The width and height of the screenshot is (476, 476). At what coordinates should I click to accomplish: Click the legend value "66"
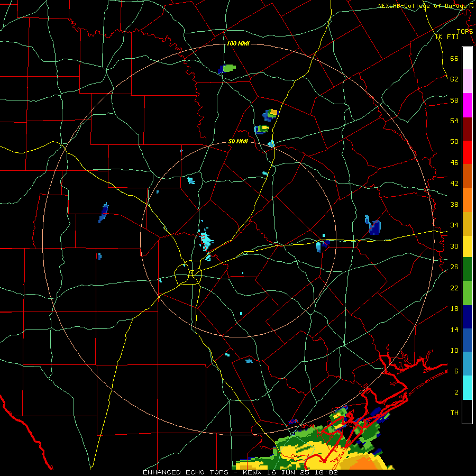[454, 58]
